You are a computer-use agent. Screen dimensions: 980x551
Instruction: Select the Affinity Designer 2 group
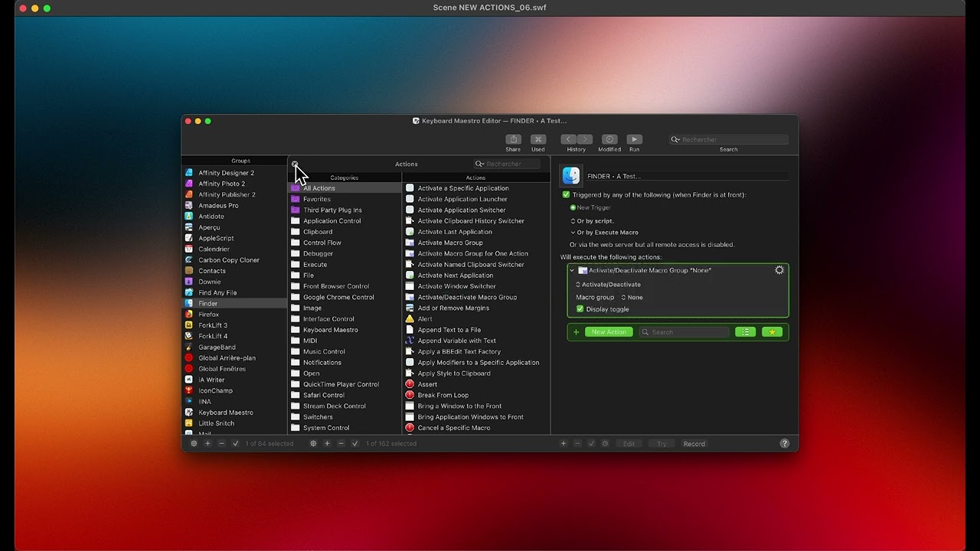[234, 173]
